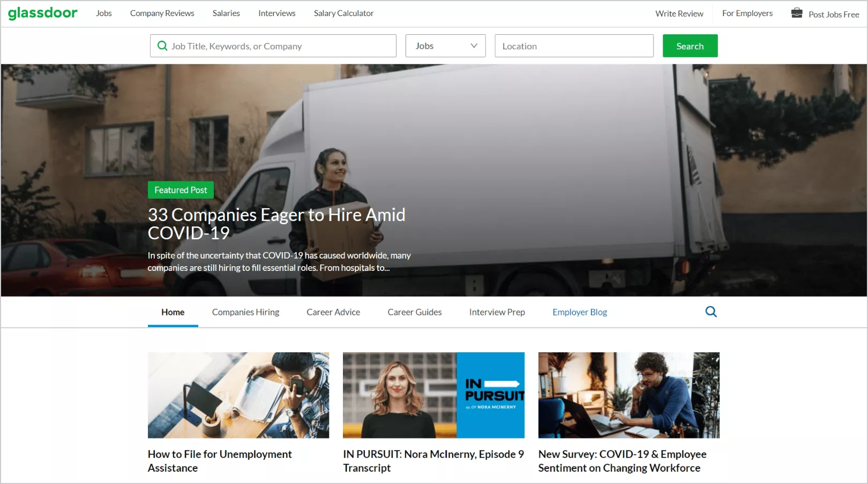Click the Featured Post badge

pyautogui.click(x=181, y=190)
